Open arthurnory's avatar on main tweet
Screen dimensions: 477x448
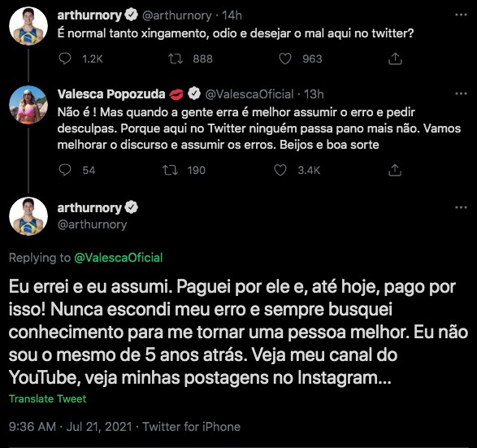pos(28,216)
